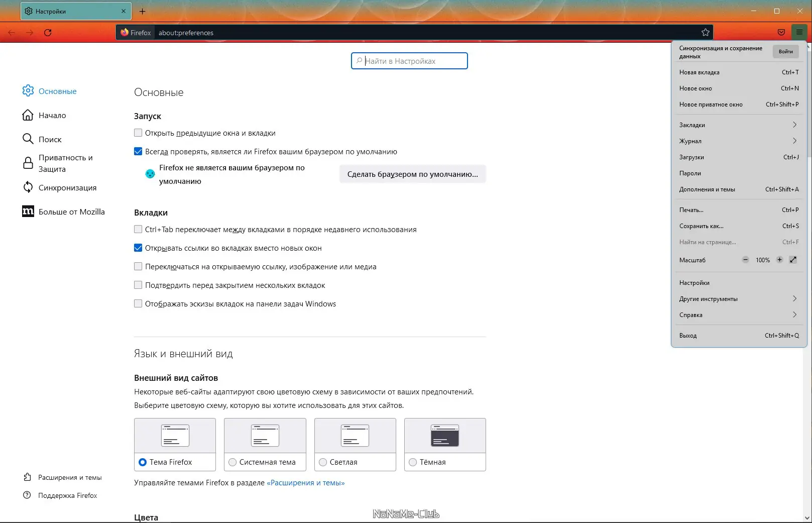This screenshot has height=523, width=812.
Task: Enable Подтвердить перед закрытием нескольких вкладок
Action: click(138, 285)
